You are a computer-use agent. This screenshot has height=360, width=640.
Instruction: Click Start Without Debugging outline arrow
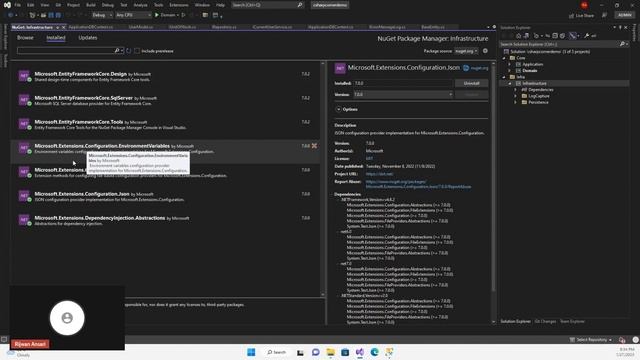(x=184, y=15)
